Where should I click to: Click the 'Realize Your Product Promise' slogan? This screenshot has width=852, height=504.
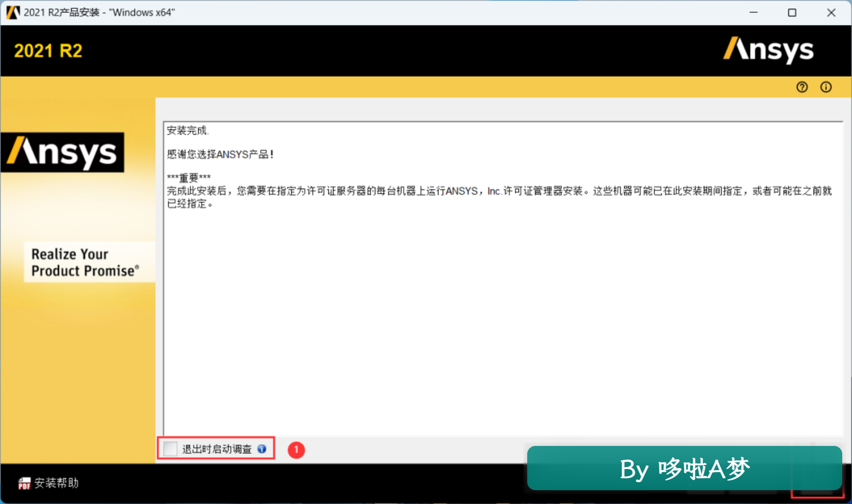click(85, 262)
